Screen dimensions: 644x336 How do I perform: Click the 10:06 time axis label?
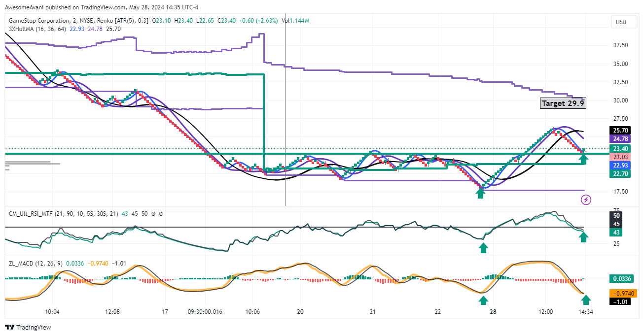252,312
